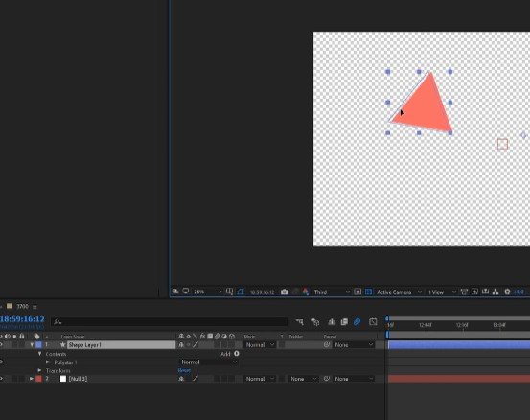530x420 pixels.
Task: Toggle hide shy layers icon
Action: tap(332, 322)
